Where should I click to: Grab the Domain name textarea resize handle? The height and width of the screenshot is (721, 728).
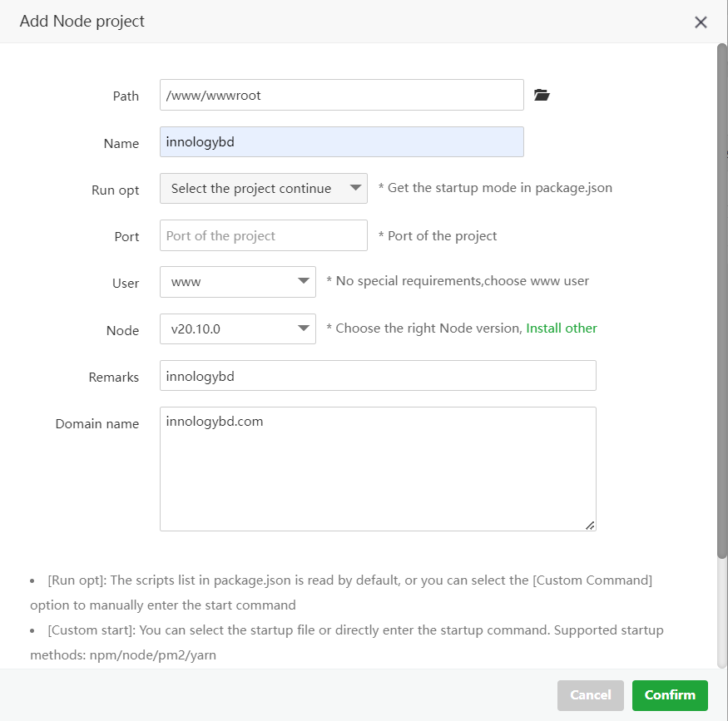click(x=590, y=525)
